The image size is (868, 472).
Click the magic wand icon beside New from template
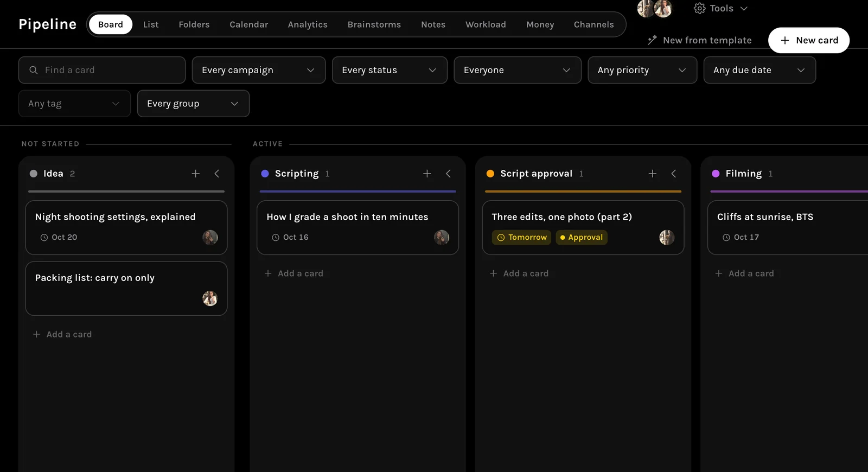point(652,40)
